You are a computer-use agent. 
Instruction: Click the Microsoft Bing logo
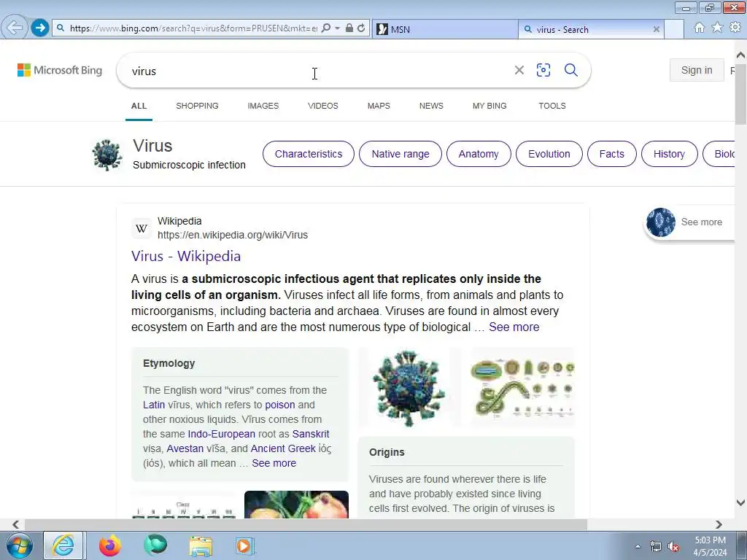click(60, 70)
